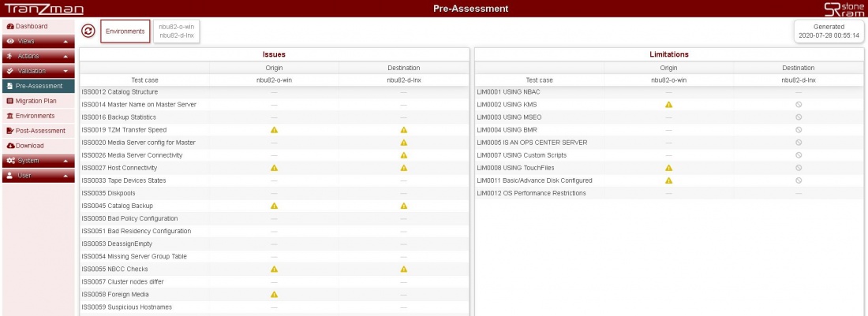Select the nbu82-o-win / nbu82-d-lnx environment pair
868x316 pixels.
click(177, 32)
